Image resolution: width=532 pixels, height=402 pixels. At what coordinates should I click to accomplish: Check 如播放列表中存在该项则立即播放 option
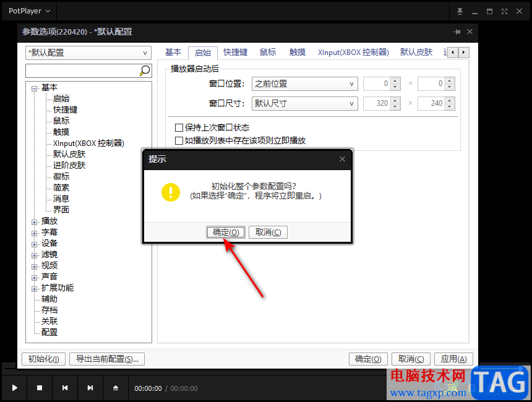179,140
